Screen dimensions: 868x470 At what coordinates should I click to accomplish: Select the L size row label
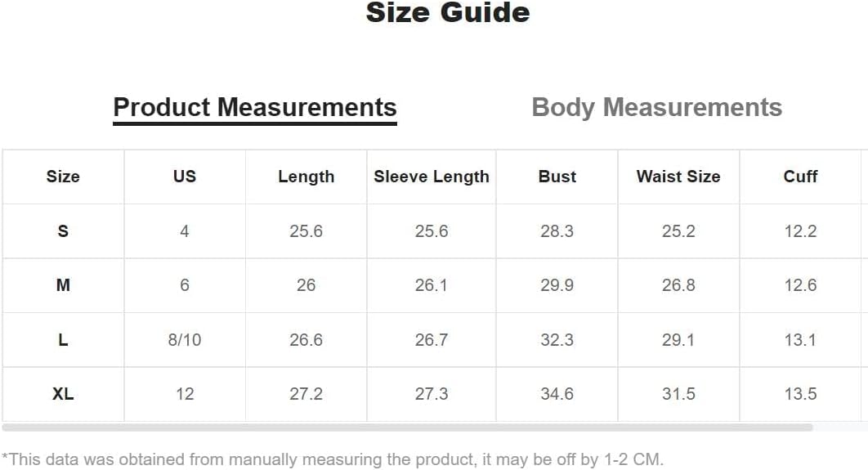click(x=63, y=339)
